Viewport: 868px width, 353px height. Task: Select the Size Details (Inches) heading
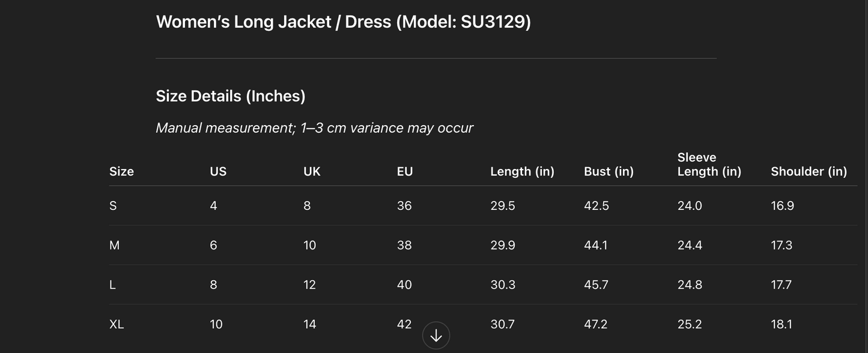[x=231, y=94]
